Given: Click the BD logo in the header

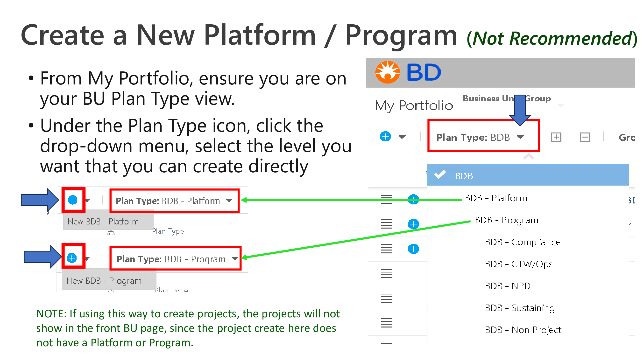Looking at the screenshot, I should pos(408,72).
